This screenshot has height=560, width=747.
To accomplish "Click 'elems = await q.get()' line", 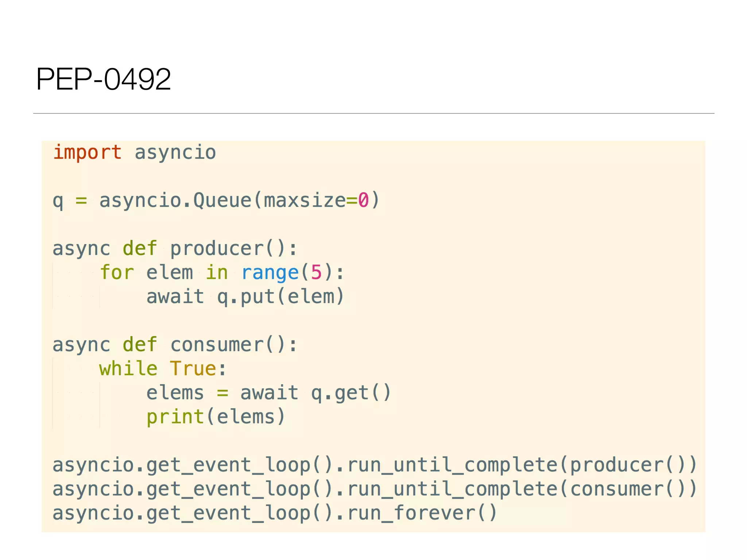I will [x=269, y=393].
